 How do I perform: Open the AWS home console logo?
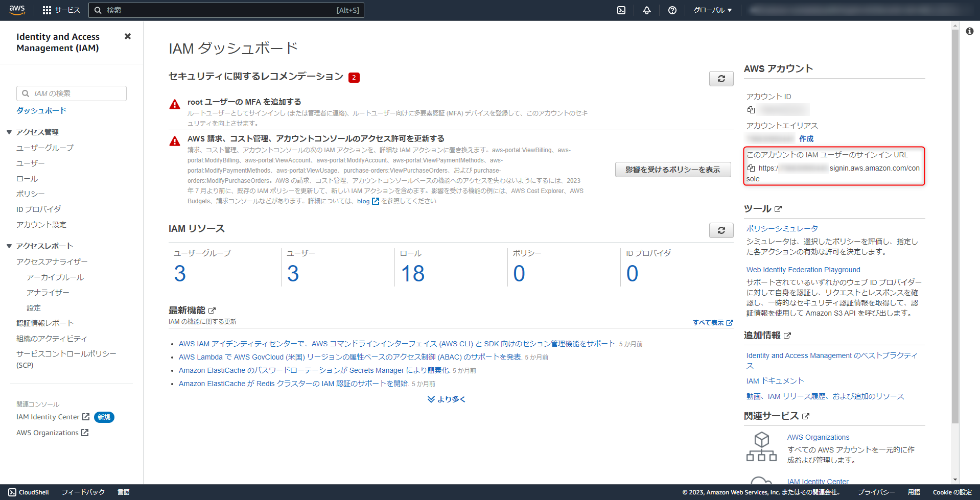tap(16, 10)
